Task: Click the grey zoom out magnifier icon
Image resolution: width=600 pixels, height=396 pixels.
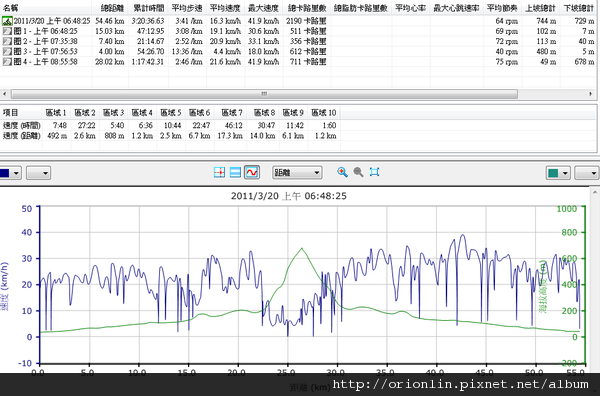Action: point(359,172)
